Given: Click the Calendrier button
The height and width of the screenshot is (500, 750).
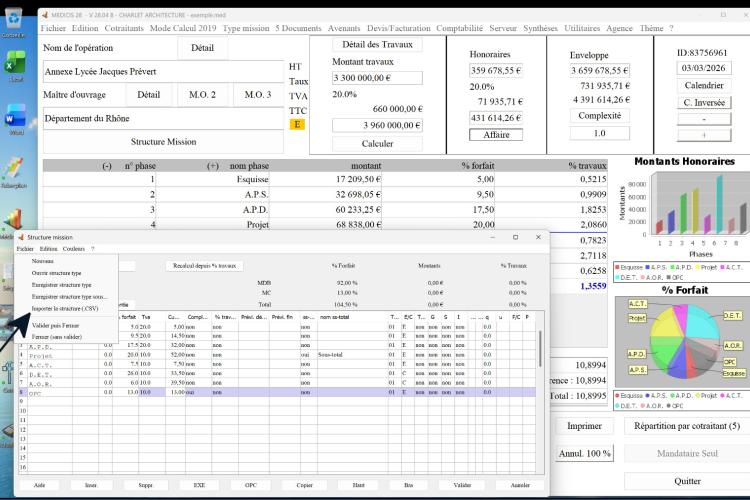Looking at the screenshot, I should pyautogui.click(x=704, y=86).
